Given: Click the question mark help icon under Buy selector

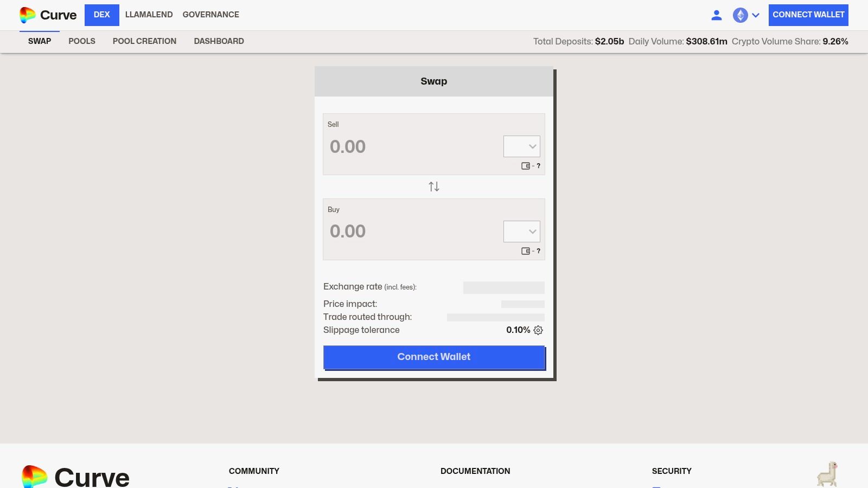Looking at the screenshot, I should pos(538,251).
